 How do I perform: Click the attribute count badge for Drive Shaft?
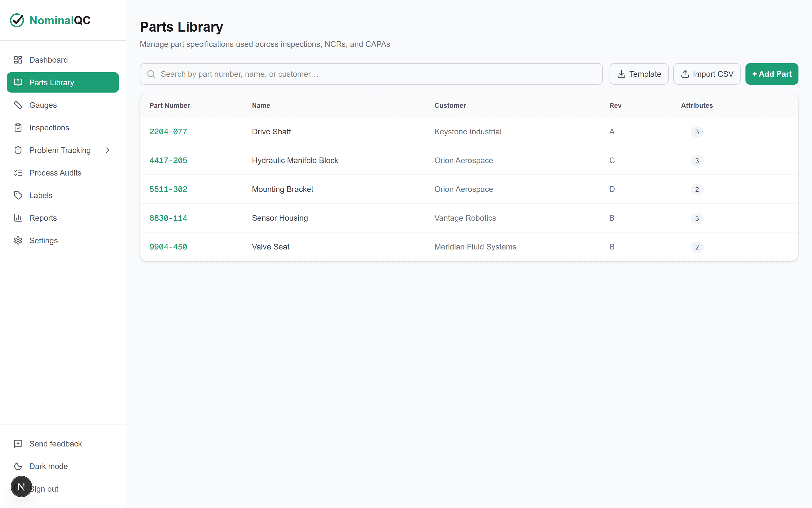point(697,132)
